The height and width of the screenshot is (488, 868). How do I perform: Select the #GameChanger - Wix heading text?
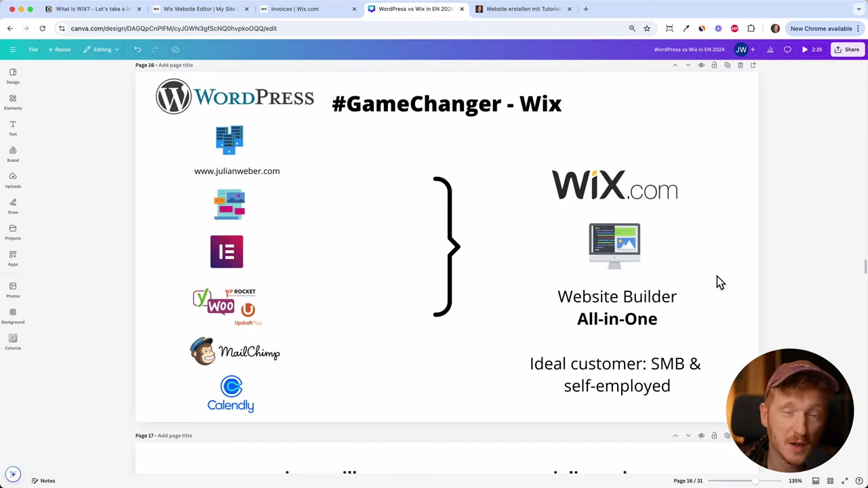[x=447, y=104]
